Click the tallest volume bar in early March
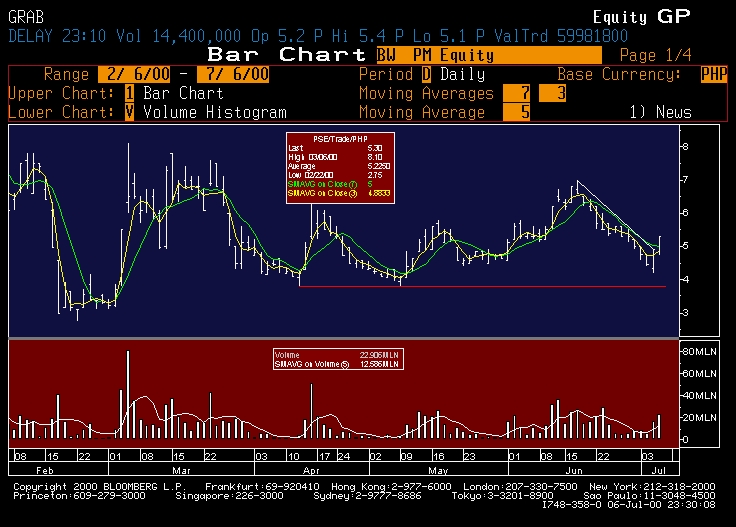The image size is (736, 527). pyautogui.click(x=128, y=395)
